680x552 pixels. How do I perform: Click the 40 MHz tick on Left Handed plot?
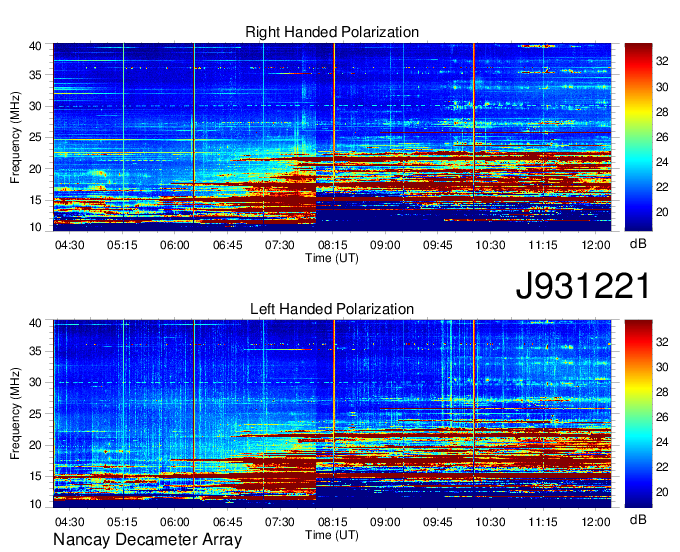click(x=35, y=323)
